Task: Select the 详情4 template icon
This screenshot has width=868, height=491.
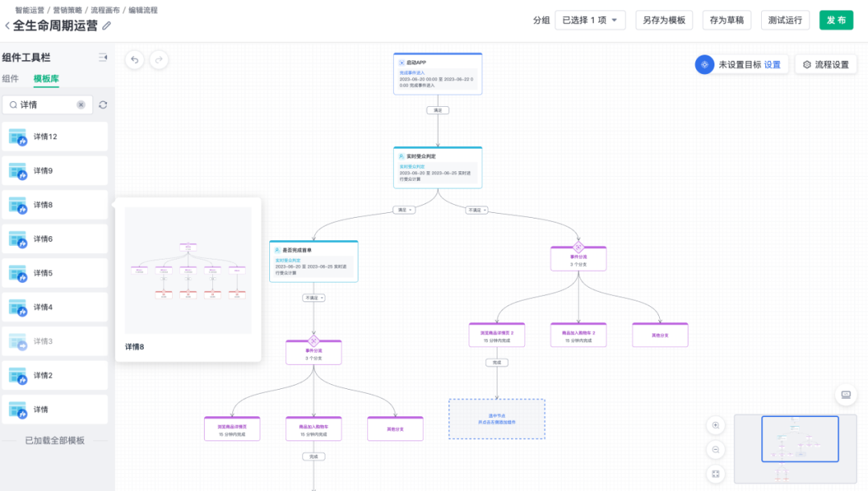Action: 18,307
